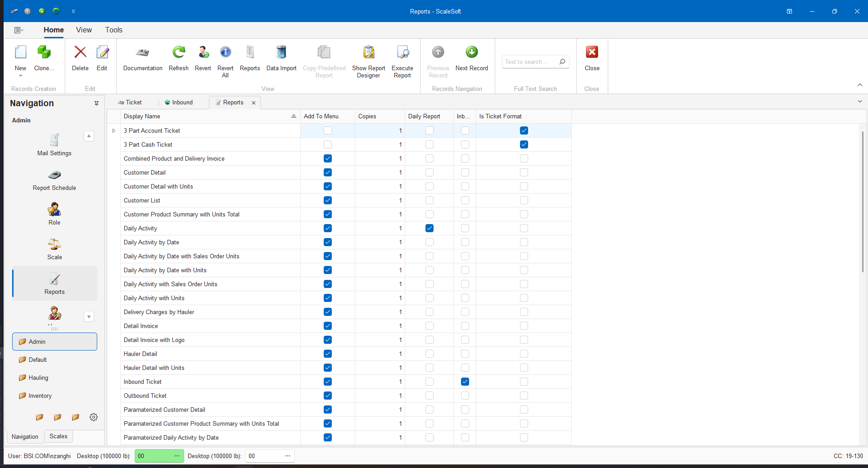Open the Documentation tool
Image resolution: width=868 pixels, height=468 pixels.
(143, 58)
